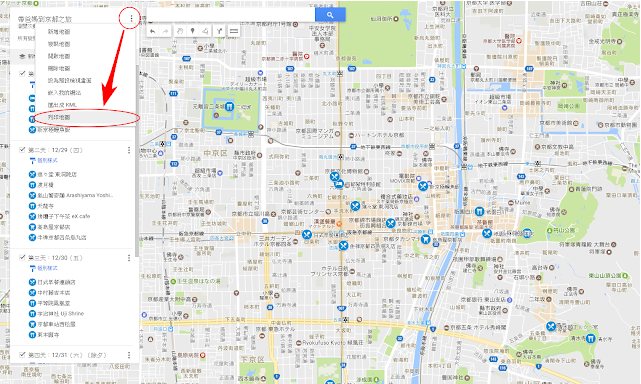Click the redo arrow in toolbar
The image size is (641, 384).
166,31
